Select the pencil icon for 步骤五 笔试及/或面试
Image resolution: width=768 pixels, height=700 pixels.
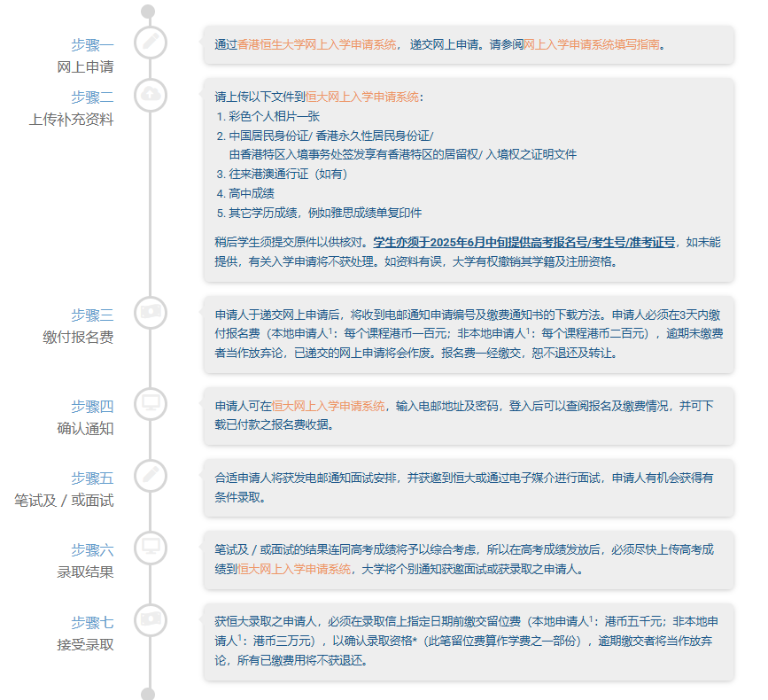149,474
